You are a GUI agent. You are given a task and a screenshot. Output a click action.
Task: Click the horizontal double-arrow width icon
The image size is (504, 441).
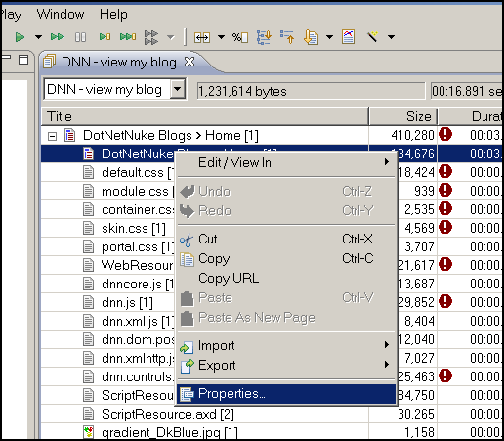(202, 37)
